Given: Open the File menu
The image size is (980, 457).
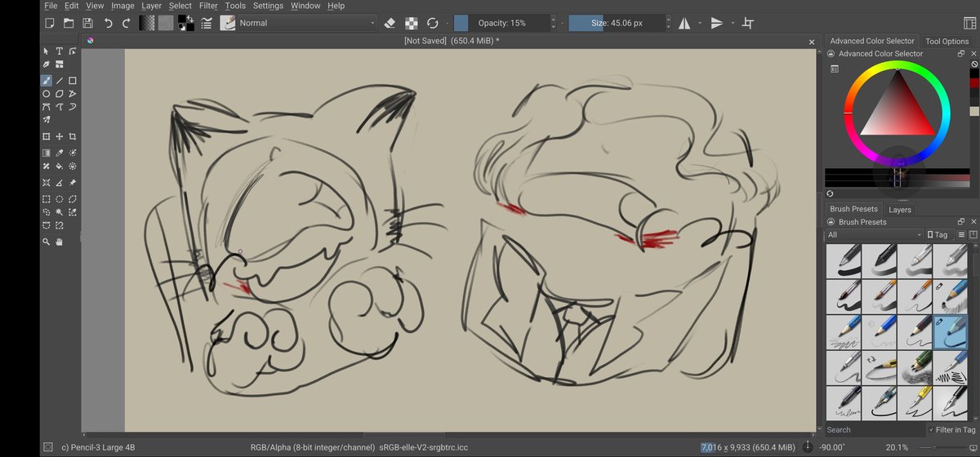Looking at the screenshot, I should click(x=51, y=6).
